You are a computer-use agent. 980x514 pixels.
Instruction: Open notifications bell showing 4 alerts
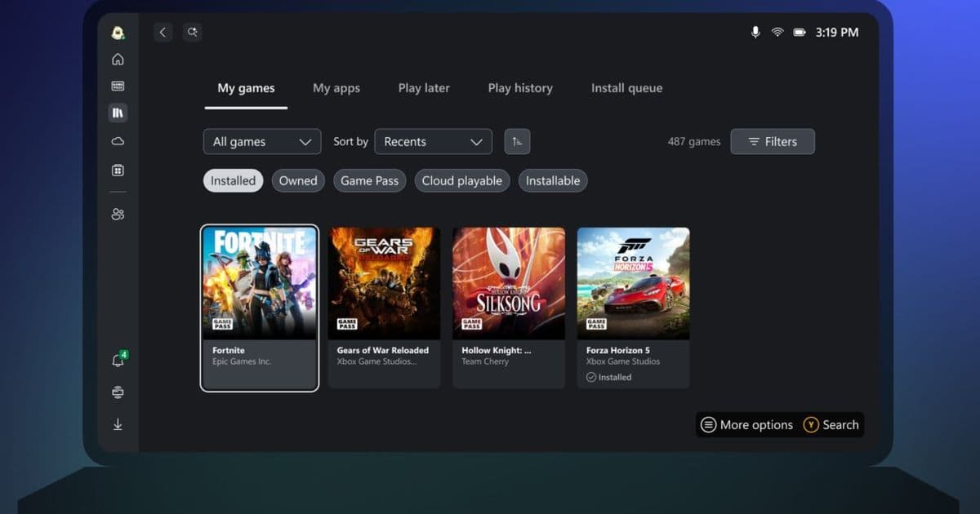118,359
